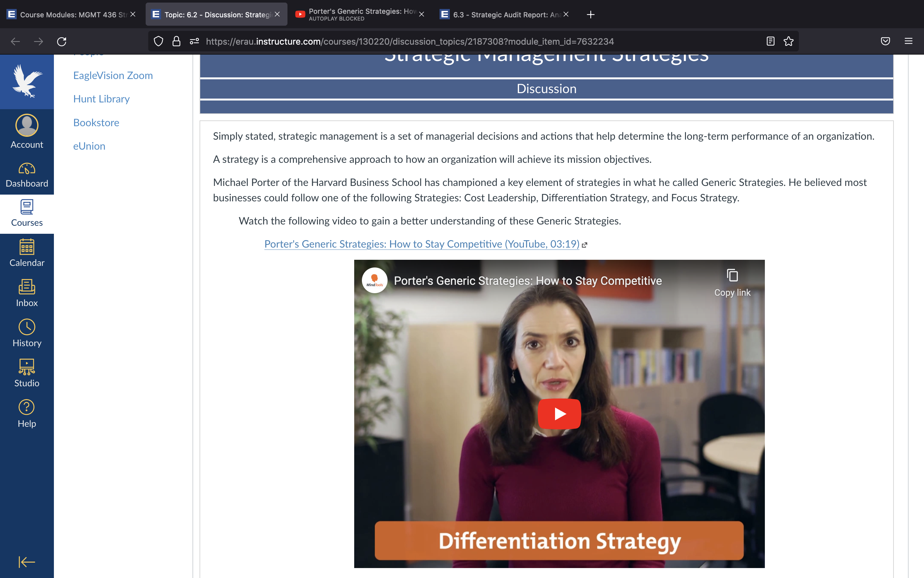Open the Hunt Library link
Viewport: 924px width, 578px height.
[x=102, y=99]
